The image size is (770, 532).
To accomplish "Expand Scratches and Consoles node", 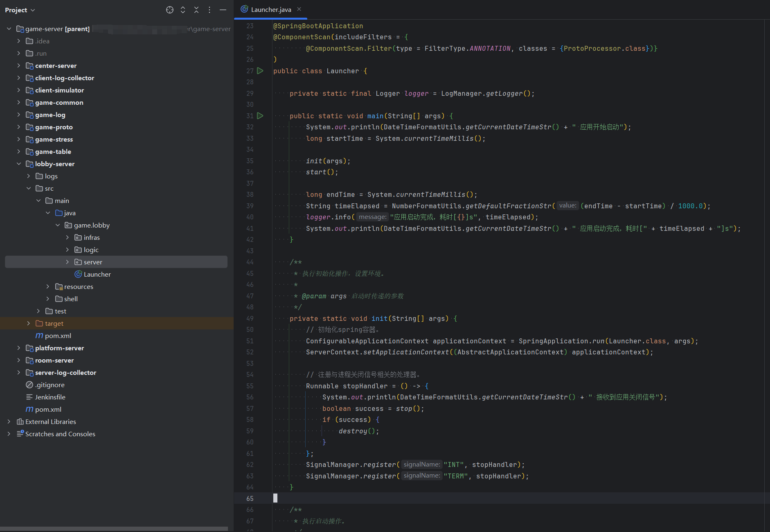I will [x=9, y=434].
